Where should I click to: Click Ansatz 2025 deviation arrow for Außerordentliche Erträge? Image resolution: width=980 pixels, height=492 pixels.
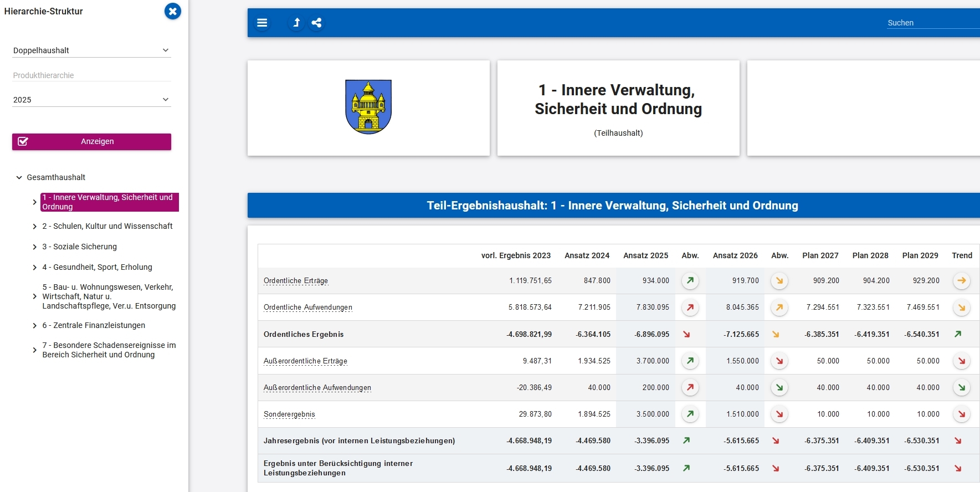click(x=690, y=361)
